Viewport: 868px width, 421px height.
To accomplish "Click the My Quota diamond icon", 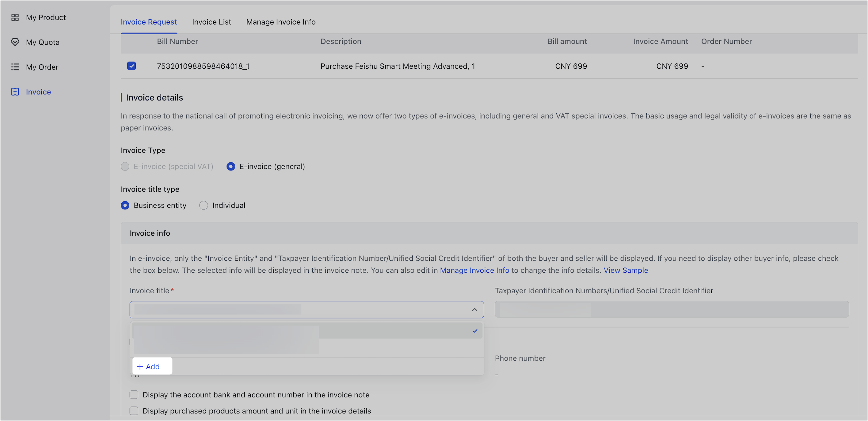I will [15, 42].
